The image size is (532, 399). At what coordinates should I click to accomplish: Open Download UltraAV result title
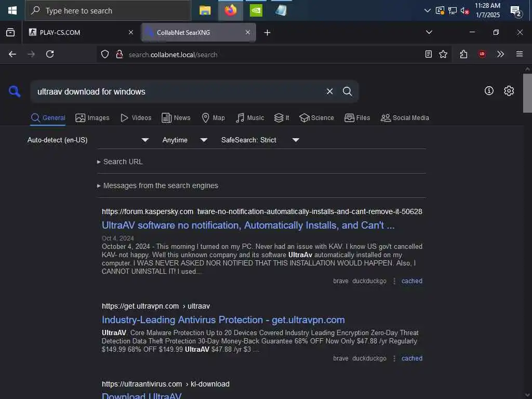[x=141, y=395]
